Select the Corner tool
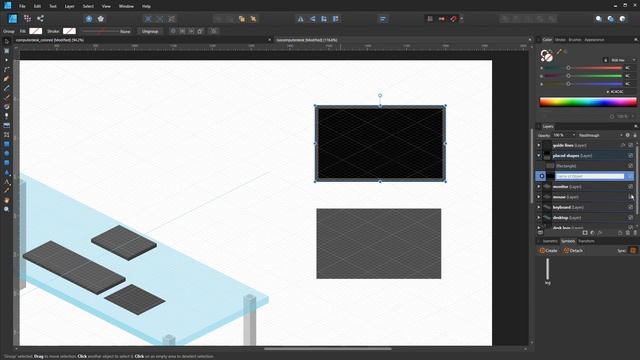Screen dimensions: 640x360 pyautogui.click(x=7, y=69)
